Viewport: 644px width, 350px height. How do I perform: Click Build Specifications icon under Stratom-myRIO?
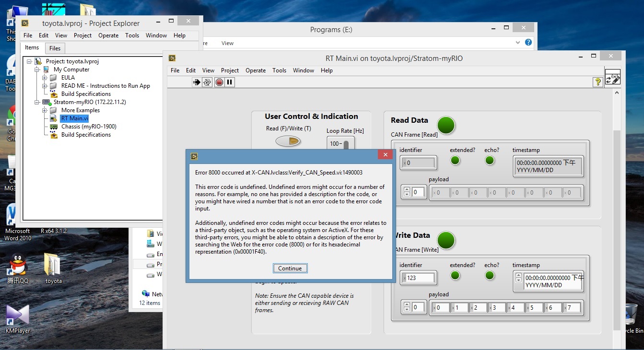tap(54, 135)
